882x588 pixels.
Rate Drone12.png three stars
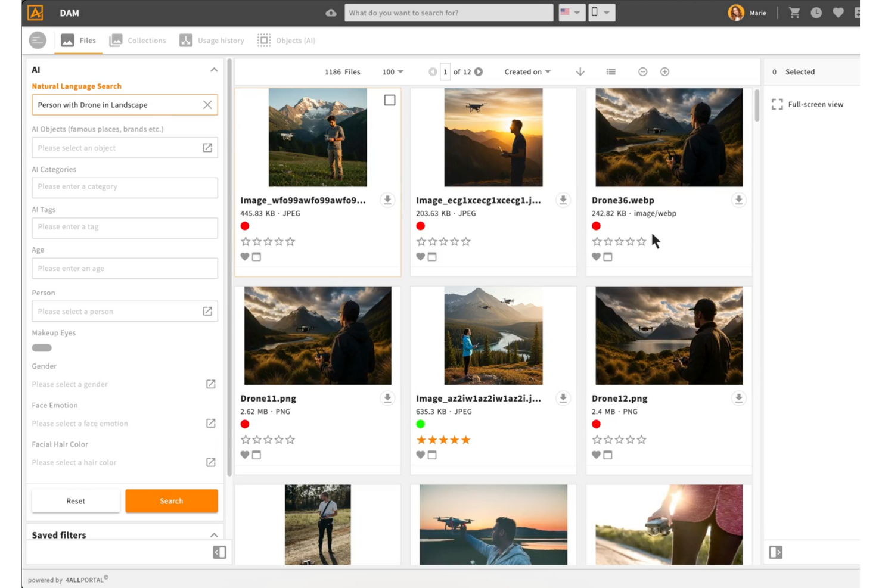coord(619,440)
